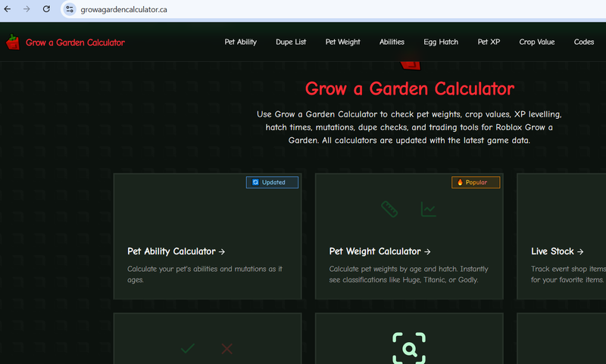Click the flame icon in the Popular badge
The height and width of the screenshot is (364, 606).
click(x=460, y=182)
